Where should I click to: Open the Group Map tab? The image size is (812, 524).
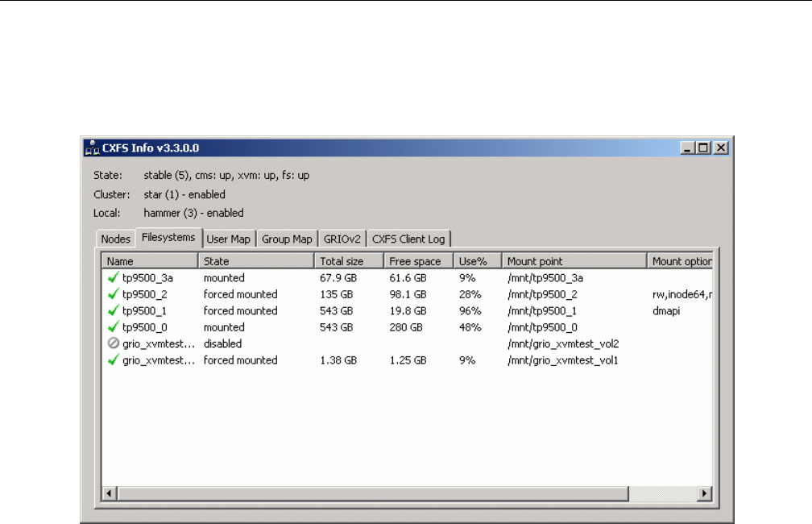pos(287,239)
